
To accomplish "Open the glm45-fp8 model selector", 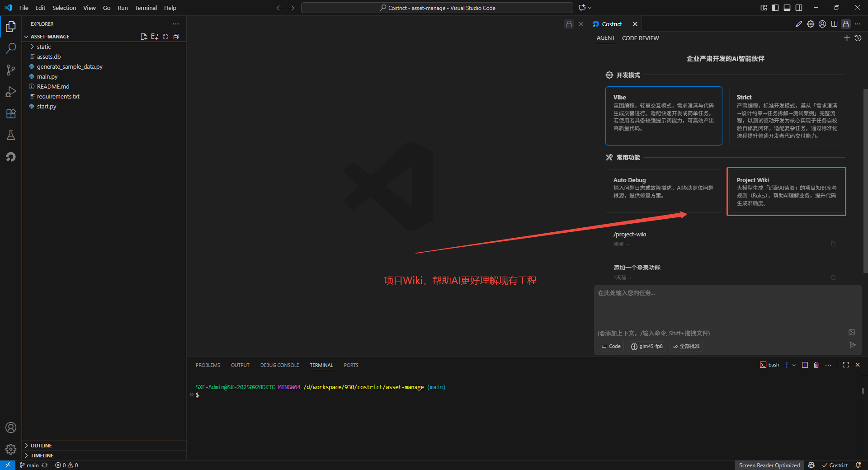I will click(647, 347).
